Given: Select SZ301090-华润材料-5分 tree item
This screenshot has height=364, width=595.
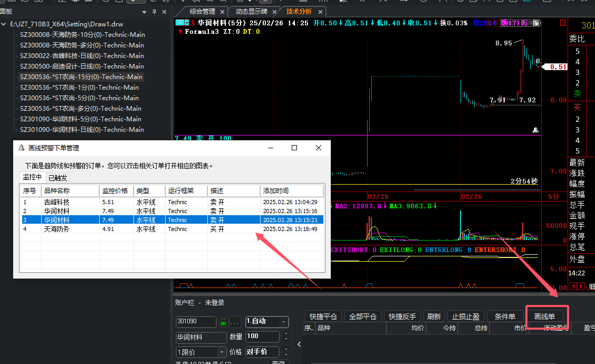Looking at the screenshot, I should pyautogui.click(x=81, y=119).
